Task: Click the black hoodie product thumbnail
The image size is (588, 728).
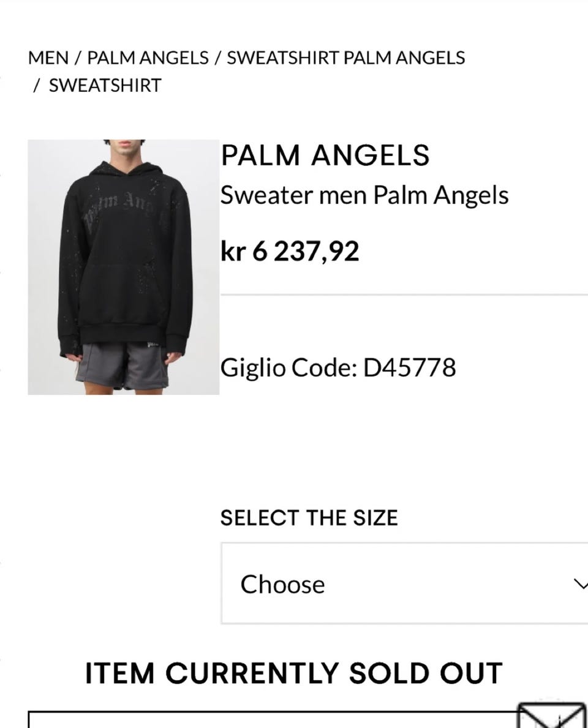Action: (x=124, y=267)
